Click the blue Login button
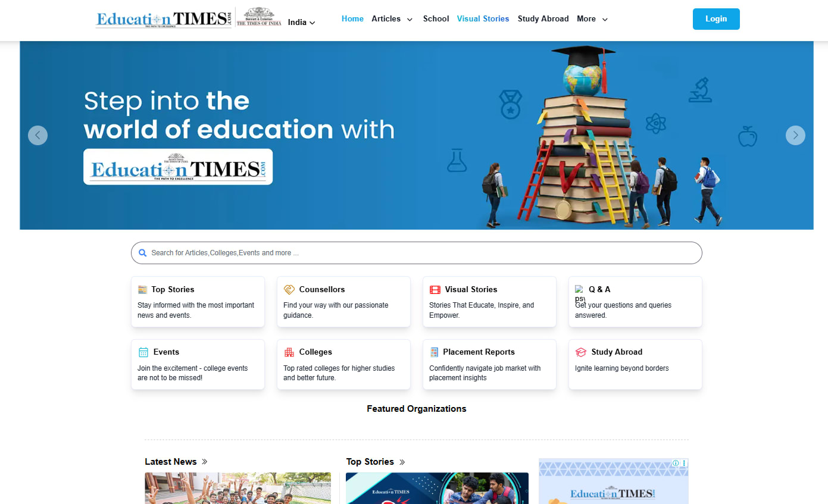 pyautogui.click(x=716, y=19)
